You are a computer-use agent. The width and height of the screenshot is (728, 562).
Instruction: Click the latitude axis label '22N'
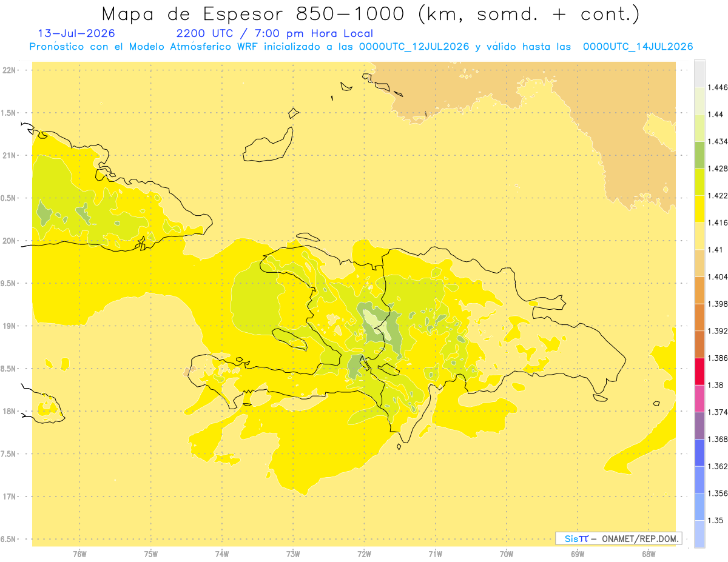[x=10, y=70]
